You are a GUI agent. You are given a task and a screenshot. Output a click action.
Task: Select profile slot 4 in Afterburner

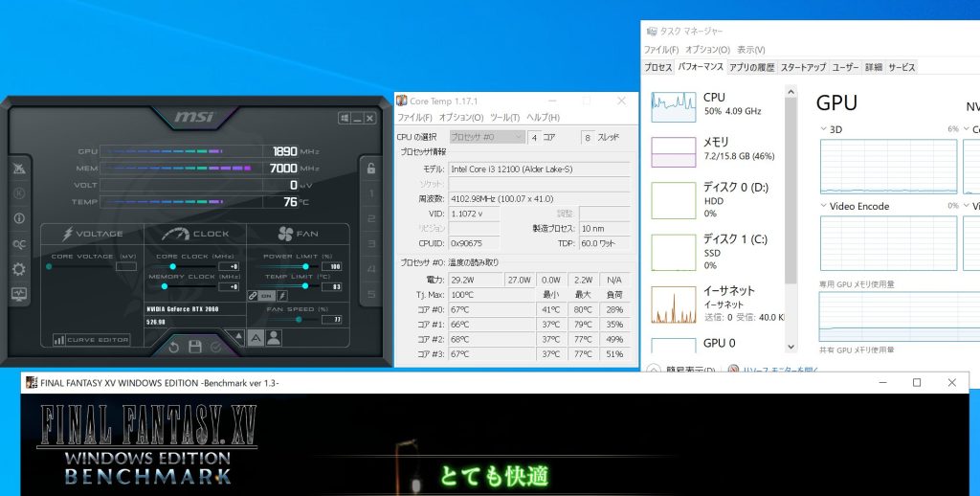371,269
